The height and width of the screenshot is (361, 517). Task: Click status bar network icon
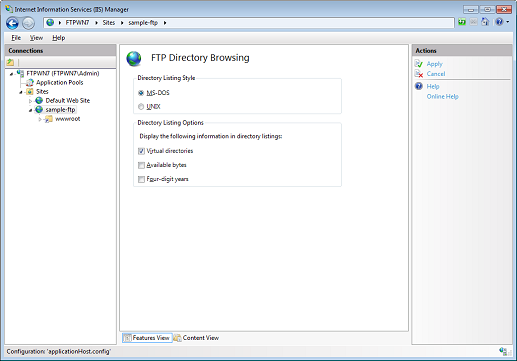(x=503, y=351)
